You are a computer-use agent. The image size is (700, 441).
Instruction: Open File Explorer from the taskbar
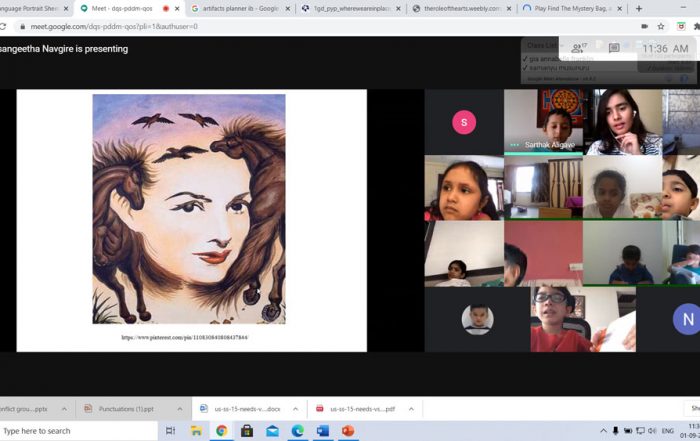coord(196,431)
